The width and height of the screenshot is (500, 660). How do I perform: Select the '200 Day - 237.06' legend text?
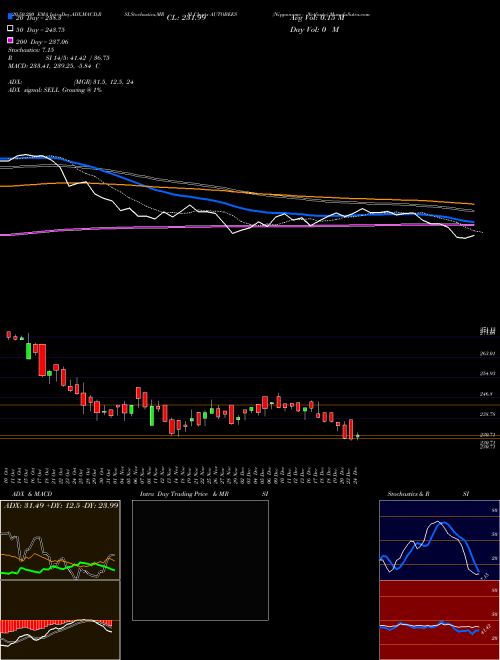pyautogui.click(x=42, y=42)
